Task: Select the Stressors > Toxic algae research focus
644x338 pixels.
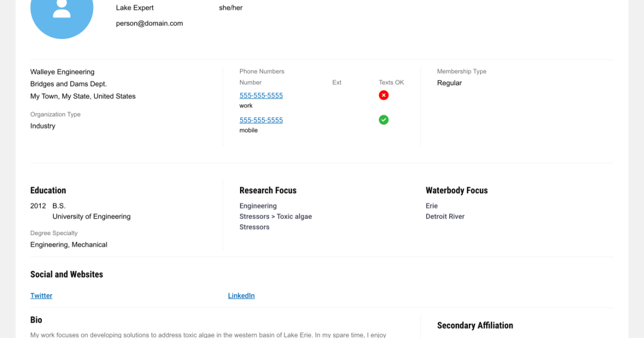Action: click(275, 217)
